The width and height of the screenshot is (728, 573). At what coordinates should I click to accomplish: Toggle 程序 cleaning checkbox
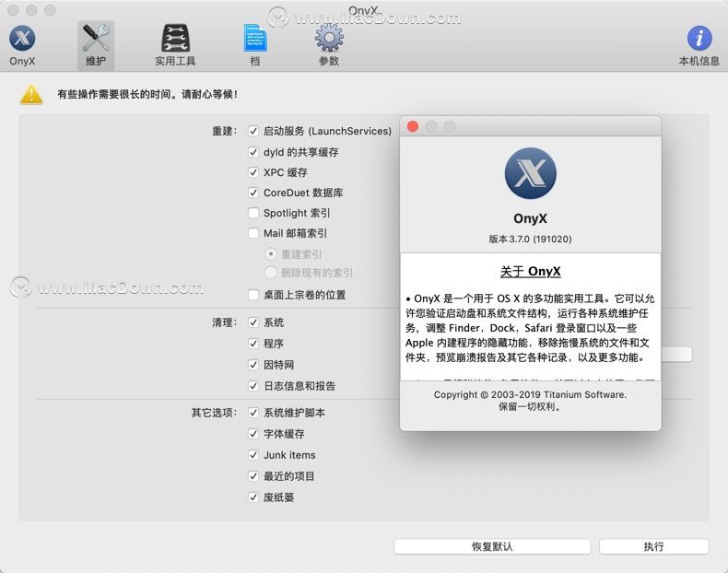[x=253, y=344]
